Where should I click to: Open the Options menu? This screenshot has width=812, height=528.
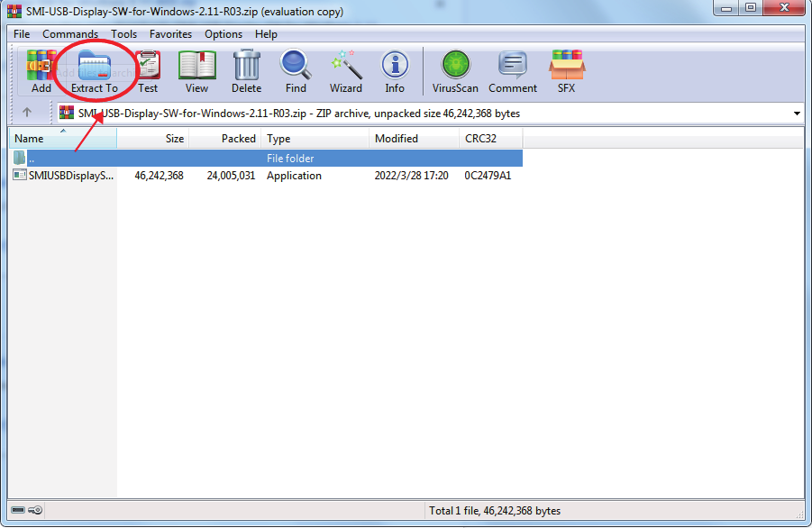coord(224,34)
